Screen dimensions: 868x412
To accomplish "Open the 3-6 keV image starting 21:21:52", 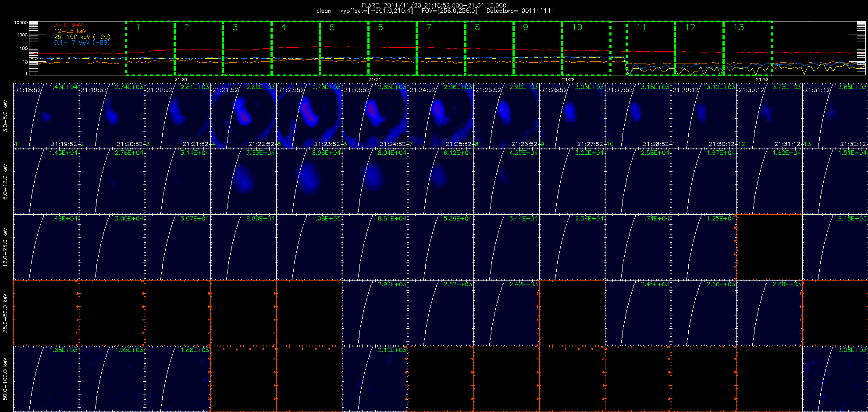I will (x=244, y=116).
